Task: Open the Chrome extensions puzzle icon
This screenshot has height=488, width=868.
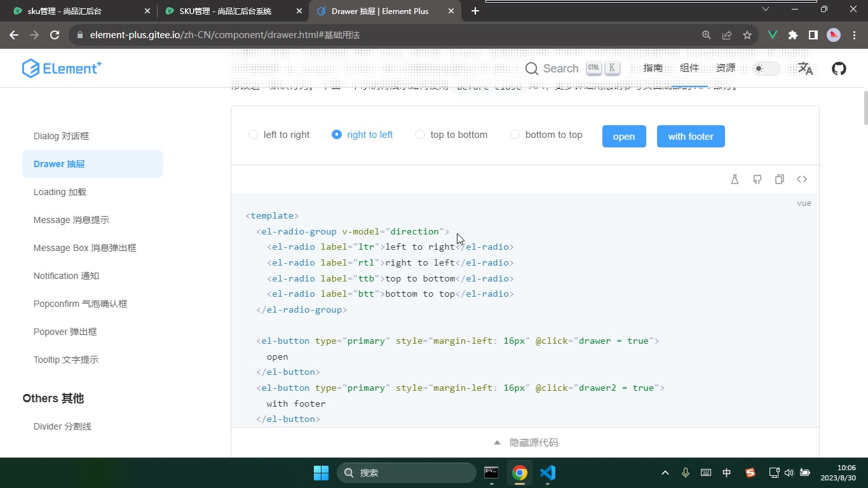Action: click(793, 35)
